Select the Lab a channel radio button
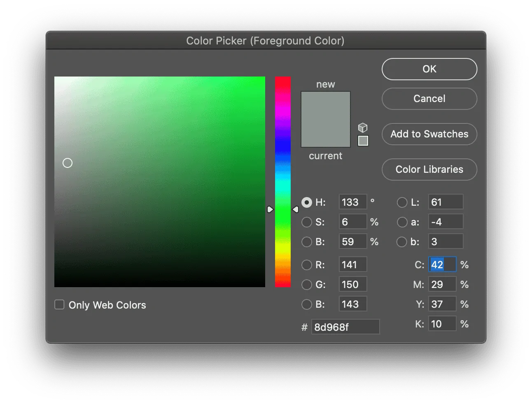532x404 pixels. (402, 222)
